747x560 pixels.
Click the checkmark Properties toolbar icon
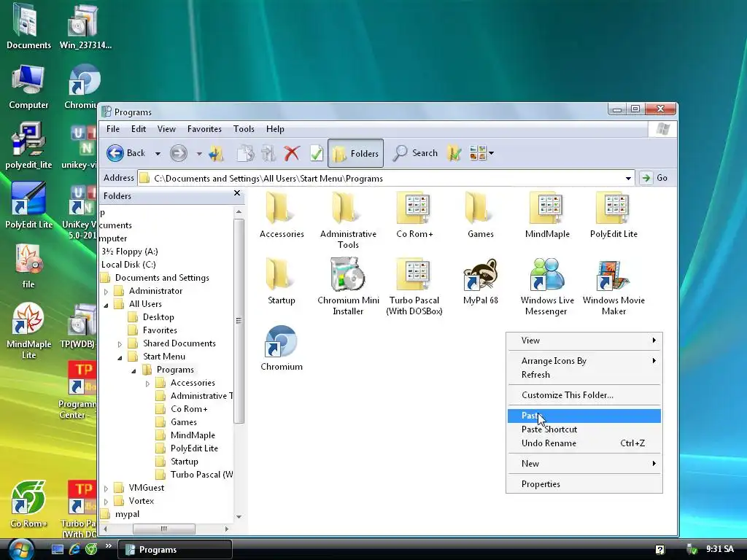coord(317,153)
